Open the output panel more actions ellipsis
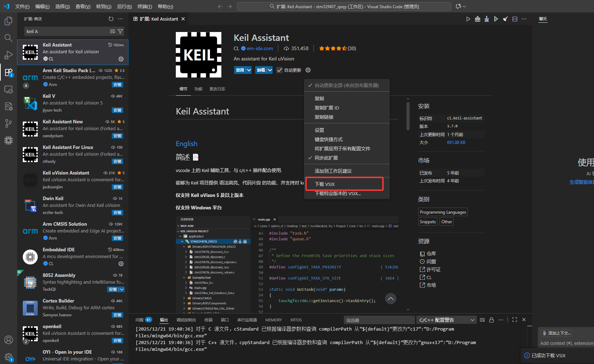 [501, 320]
